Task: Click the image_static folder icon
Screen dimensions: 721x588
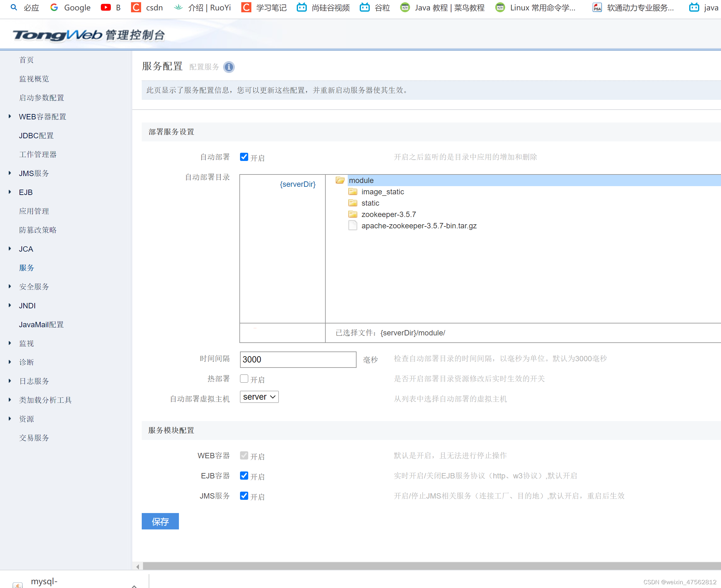Action: tap(352, 192)
